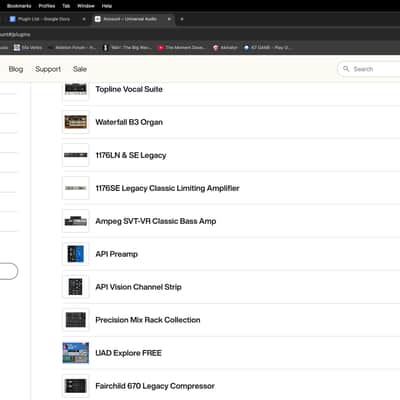Open the API Preamp blue thumbnail
400x400 pixels.
(x=76, y=254)
